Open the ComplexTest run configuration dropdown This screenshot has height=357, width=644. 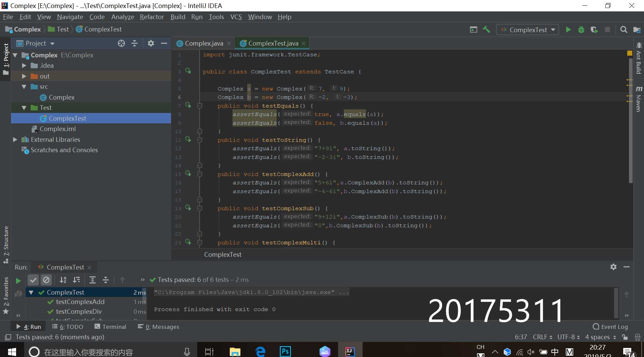coord(528,30)
